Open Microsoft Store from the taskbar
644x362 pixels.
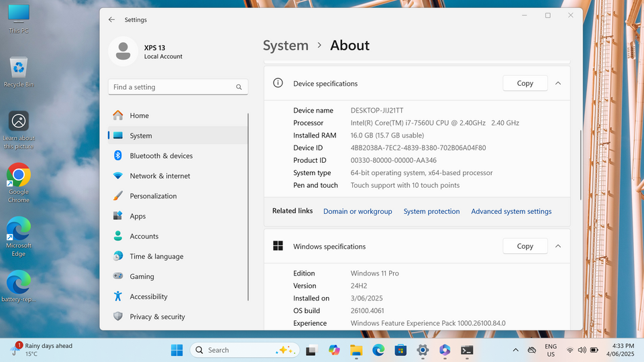point(400,350)
